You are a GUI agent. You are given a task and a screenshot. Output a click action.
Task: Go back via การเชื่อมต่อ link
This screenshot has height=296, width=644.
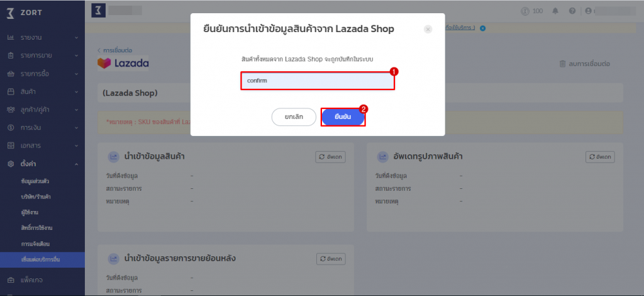115,50
